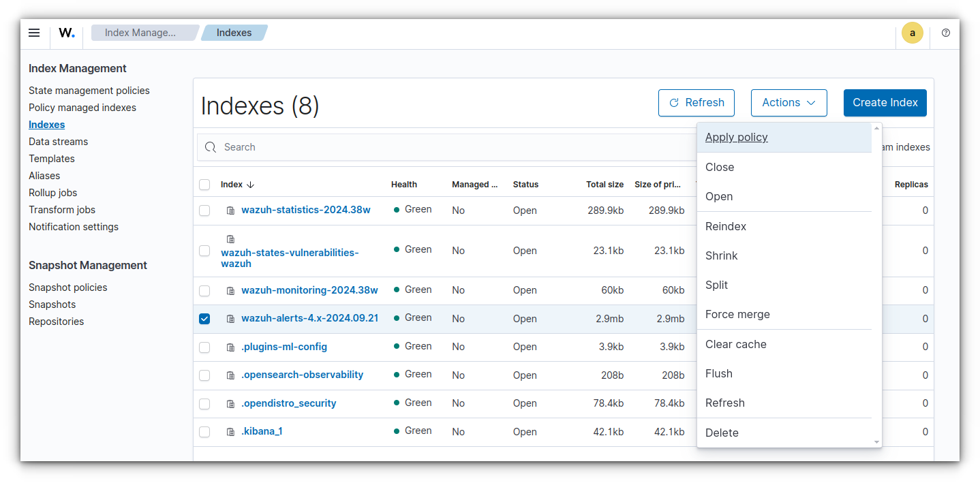Click the document icon for wazuh-states-vulnerabilities-wazuh

[230, 239]
